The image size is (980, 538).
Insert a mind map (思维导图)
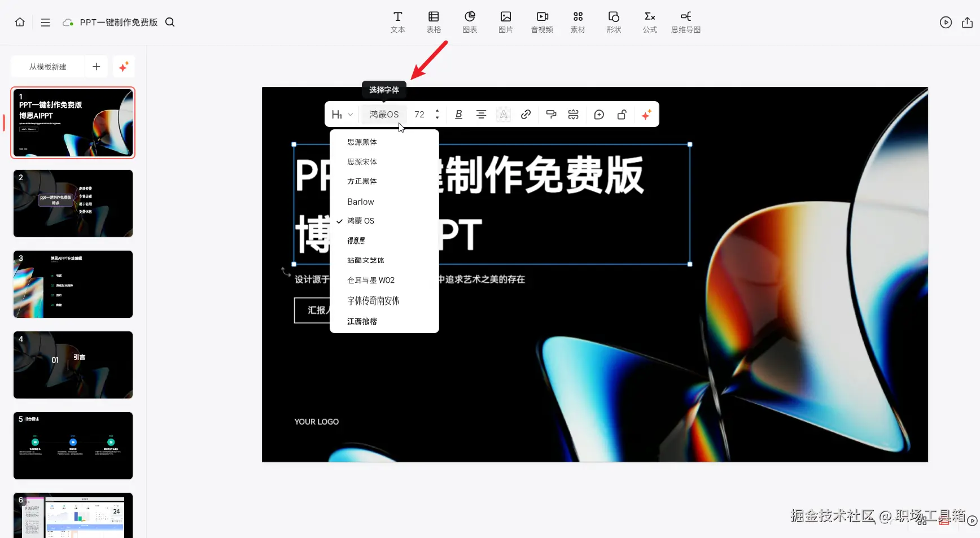click(x=686, y=22)
